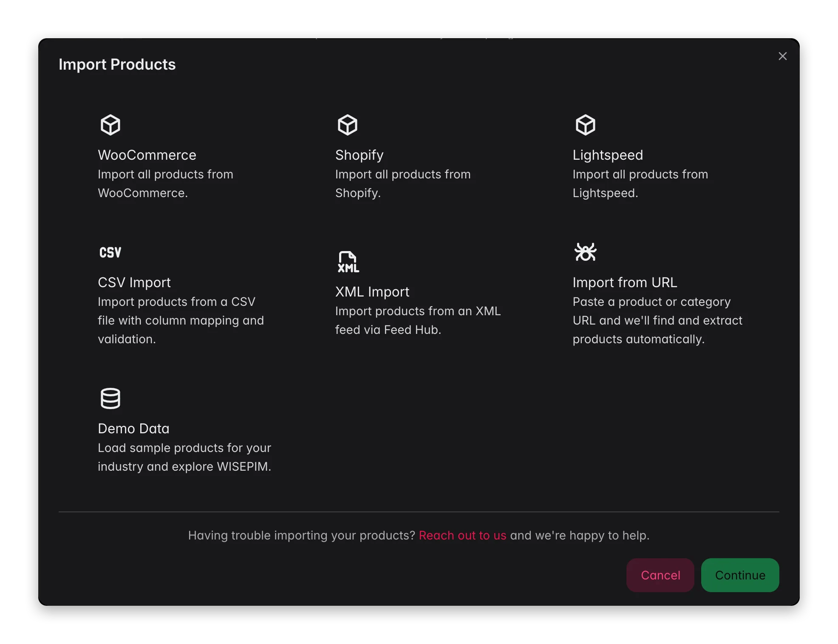Image resolution: width=838 pixels, height=644 pixels.
Task: Click the Import Products dialog heading
Action: [x=117, y=65]
